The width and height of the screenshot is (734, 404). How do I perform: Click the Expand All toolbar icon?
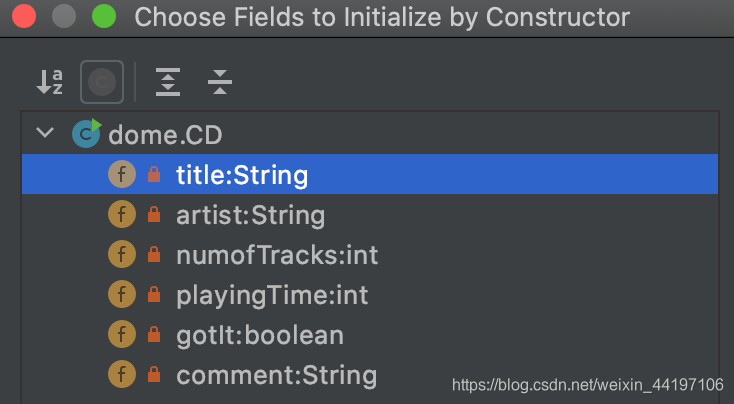(168, 82)
